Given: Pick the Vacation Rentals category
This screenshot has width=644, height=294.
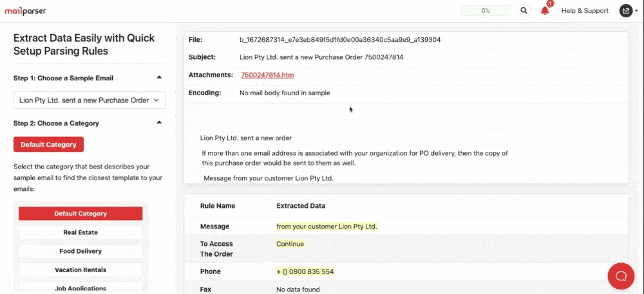Looking at the screenshot, I should click(x=80, y=270).
